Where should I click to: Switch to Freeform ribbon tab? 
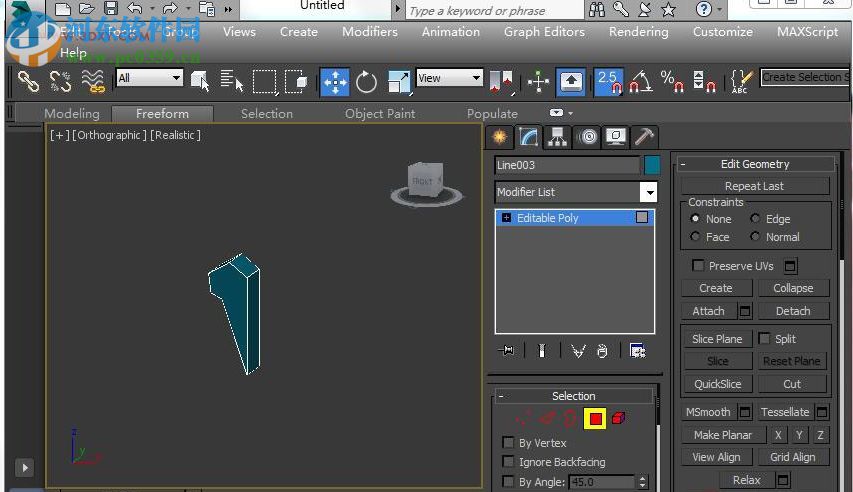coord(162,114)
